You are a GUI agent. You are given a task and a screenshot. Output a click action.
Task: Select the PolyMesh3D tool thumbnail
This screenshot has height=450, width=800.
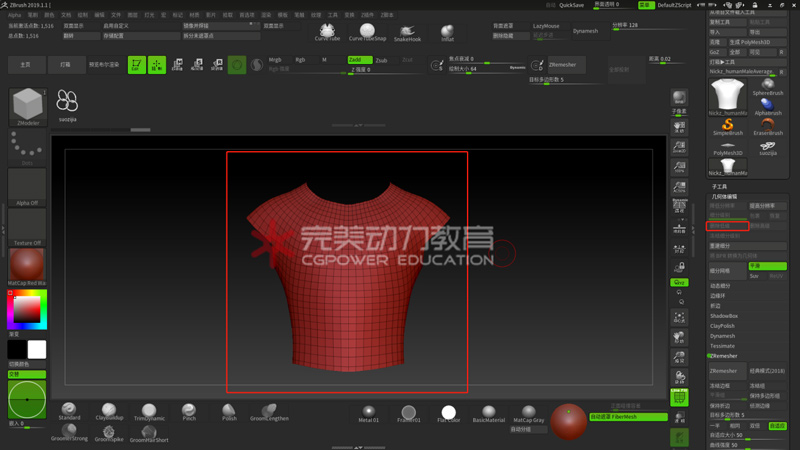point(728,147)
